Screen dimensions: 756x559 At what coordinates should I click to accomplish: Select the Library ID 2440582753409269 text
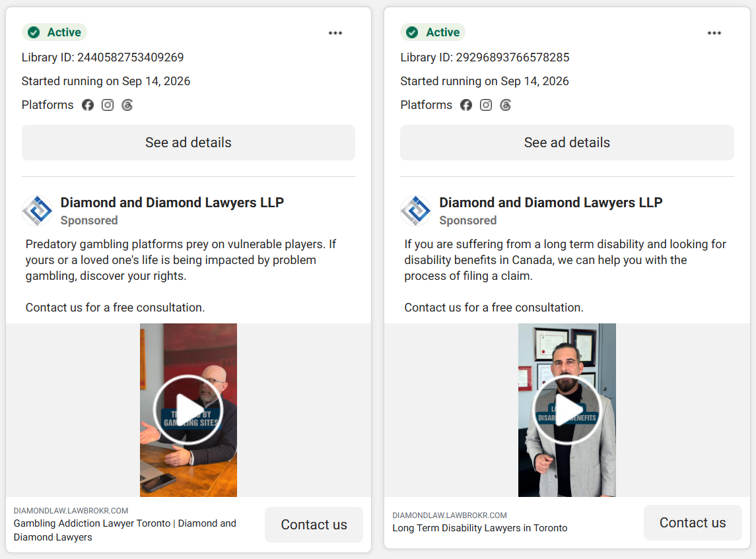103,57
